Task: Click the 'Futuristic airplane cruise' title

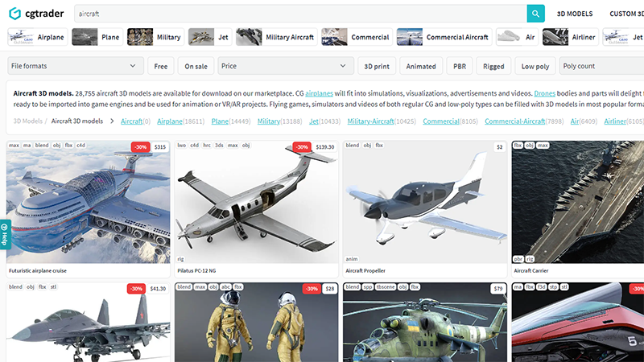Action: (x=38, y=270)
